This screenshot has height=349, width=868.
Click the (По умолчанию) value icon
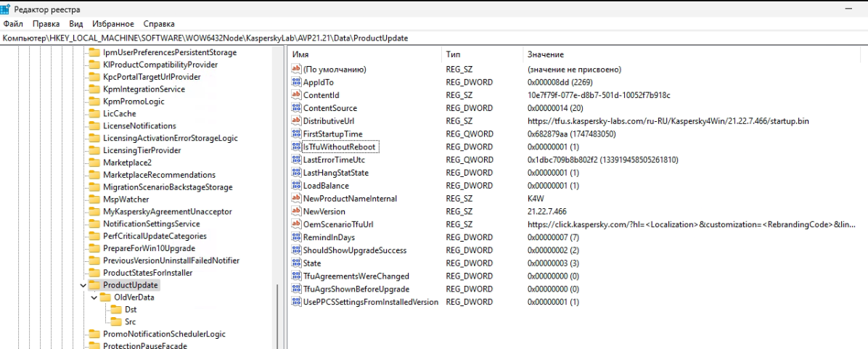coord(296,69)
